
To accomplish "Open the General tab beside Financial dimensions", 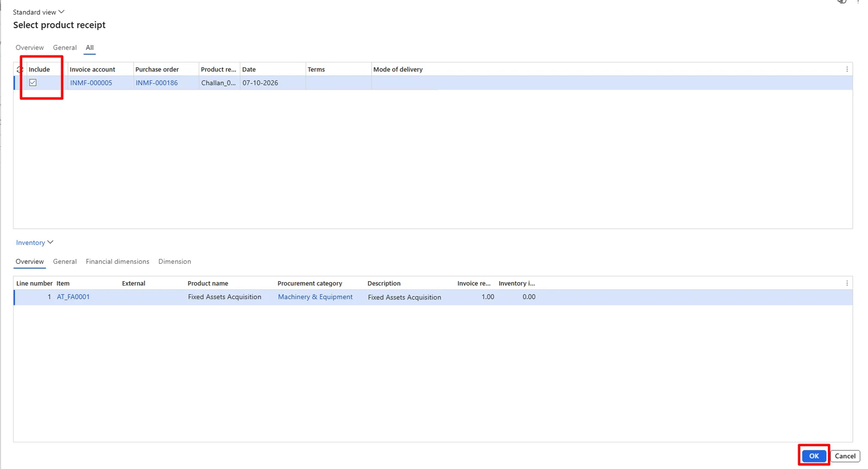I will point(65,262).
